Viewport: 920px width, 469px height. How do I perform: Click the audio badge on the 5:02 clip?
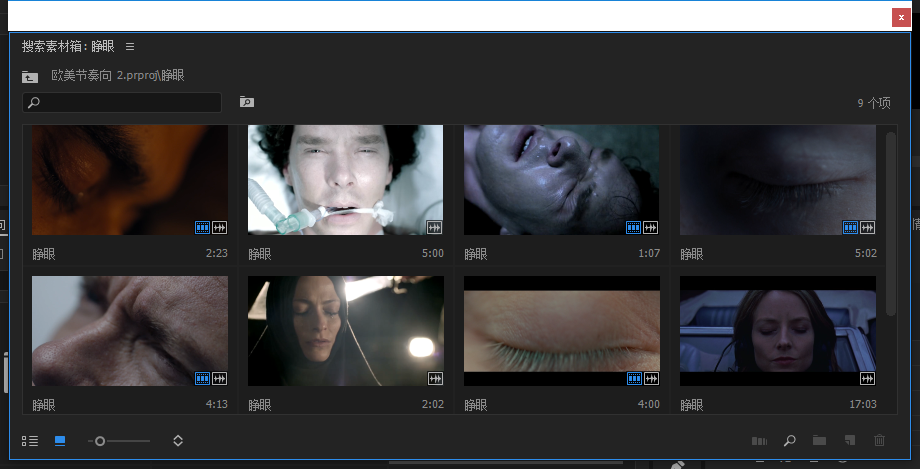coord(867,227)
